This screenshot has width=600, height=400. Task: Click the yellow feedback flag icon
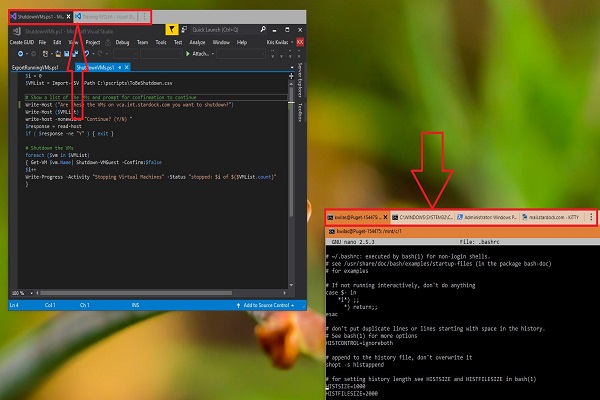coord(174,30)
